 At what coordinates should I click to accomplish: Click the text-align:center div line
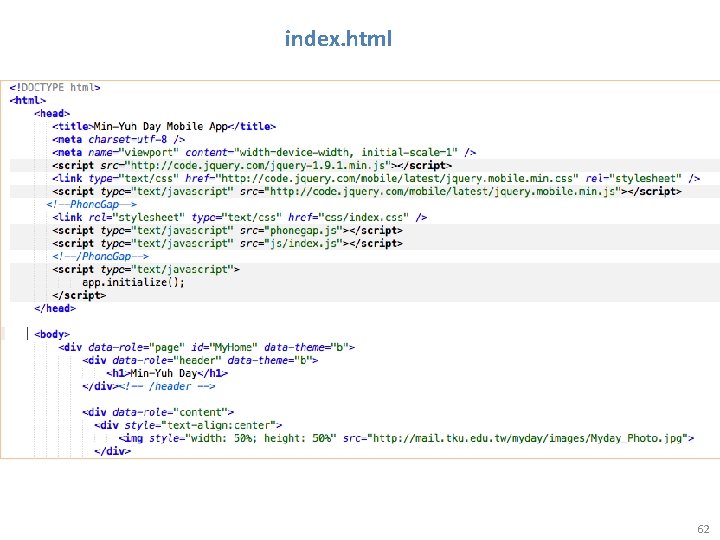188,425
